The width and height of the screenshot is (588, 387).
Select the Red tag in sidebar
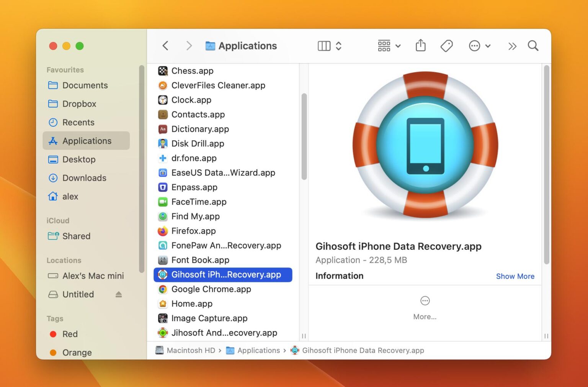(x=70, y=334)
